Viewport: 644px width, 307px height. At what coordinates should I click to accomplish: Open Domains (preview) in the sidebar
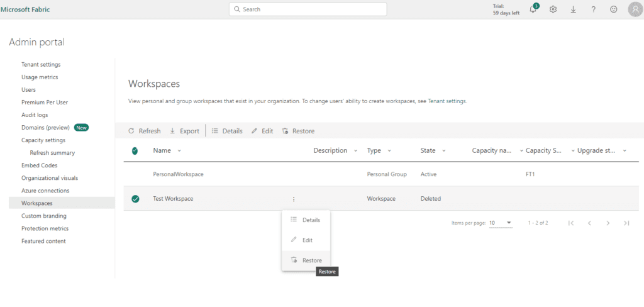coord(45,128)
